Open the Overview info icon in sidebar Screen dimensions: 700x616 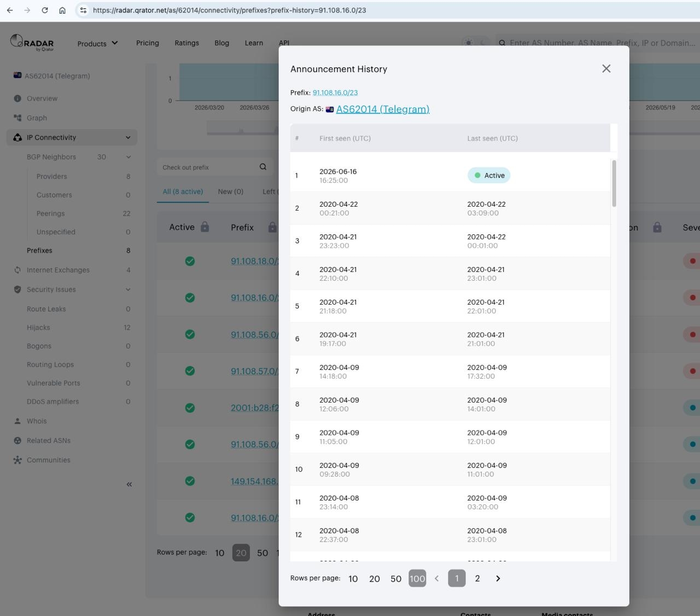coord(17,98)
